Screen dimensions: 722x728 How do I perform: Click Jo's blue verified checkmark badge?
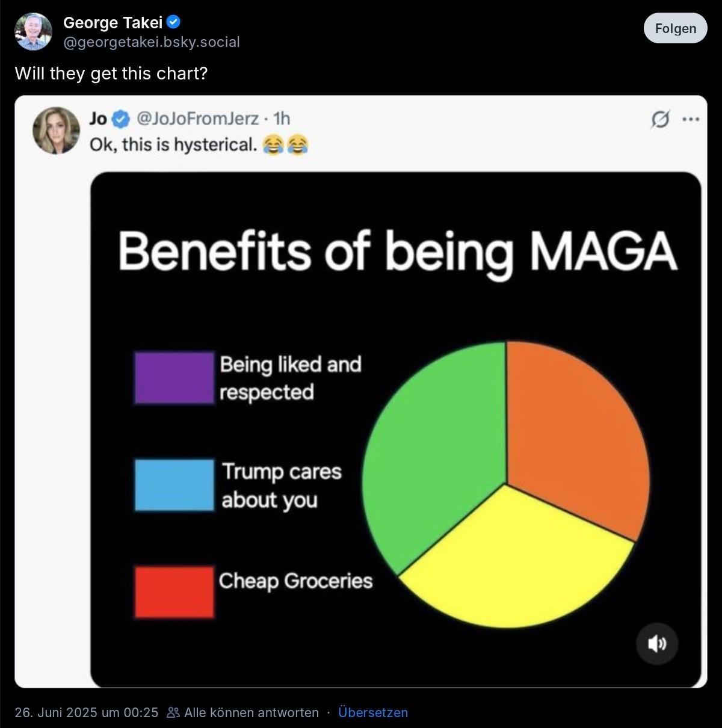pos(121,119)
